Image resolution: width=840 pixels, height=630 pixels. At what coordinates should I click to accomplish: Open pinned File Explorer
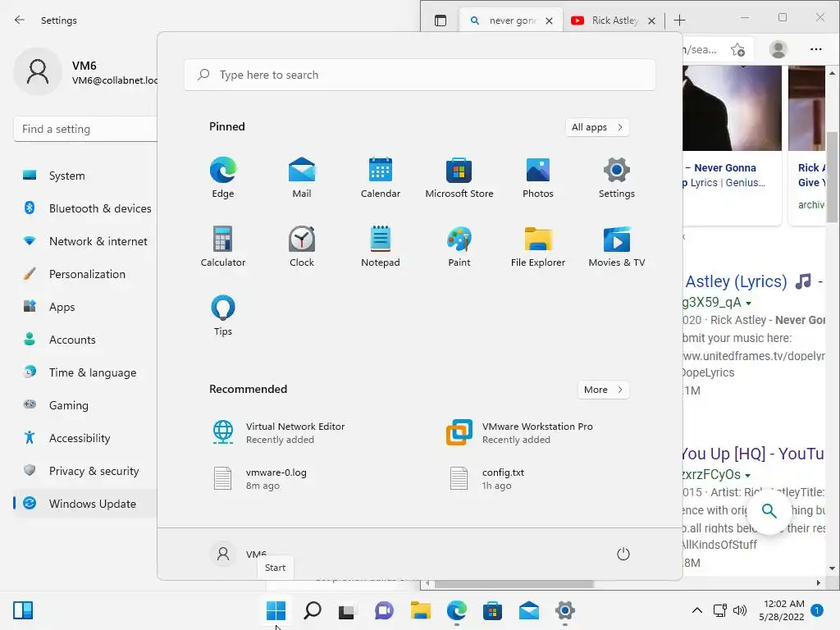click(538, 246)
